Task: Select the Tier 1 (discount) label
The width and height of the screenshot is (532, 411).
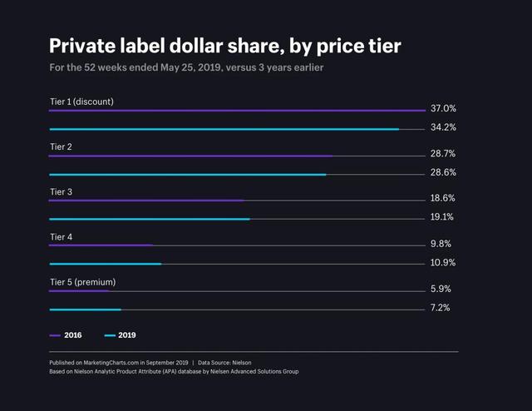Action: [x=81, y=102]
